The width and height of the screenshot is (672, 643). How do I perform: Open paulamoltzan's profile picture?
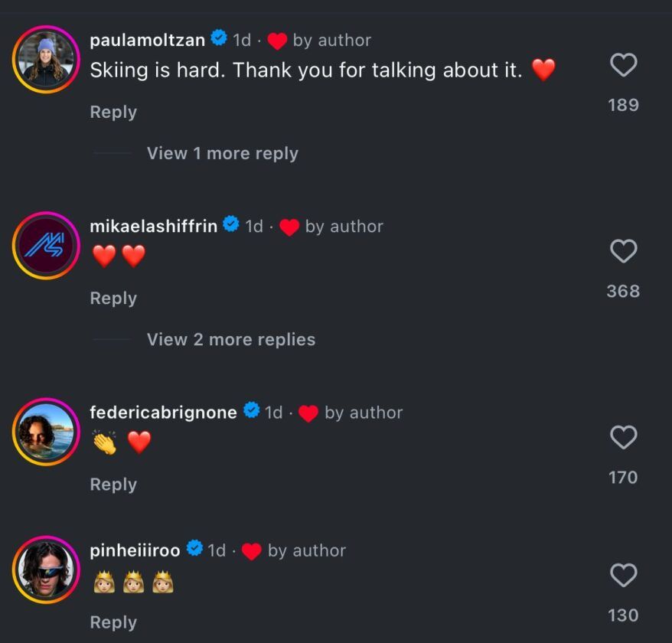coord(46,60)
